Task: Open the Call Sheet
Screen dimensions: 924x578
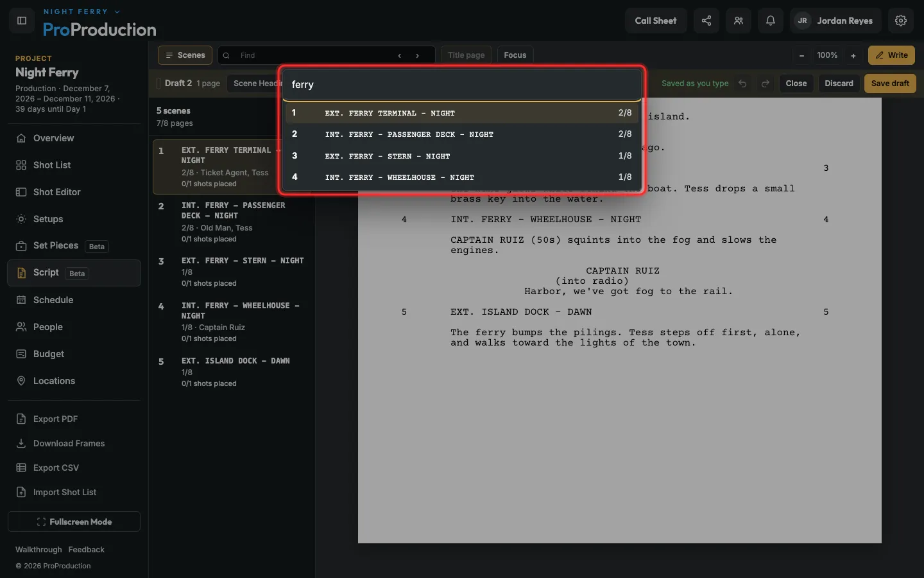Action: 656,21
